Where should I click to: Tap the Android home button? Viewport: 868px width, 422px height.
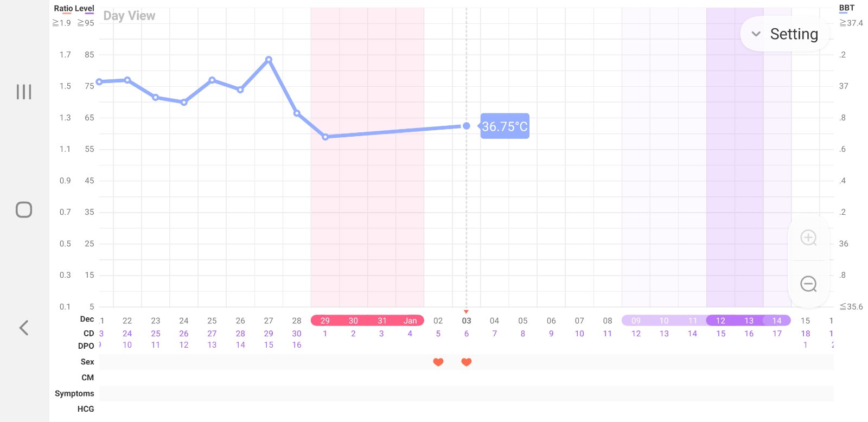pyautogui.click(x=24, y=209)
